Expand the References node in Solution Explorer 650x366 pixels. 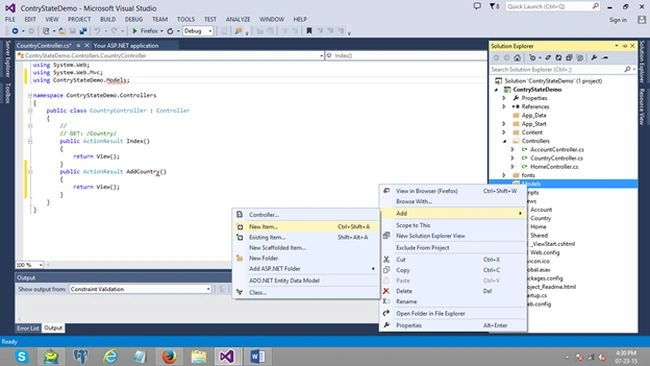point(504,107)
